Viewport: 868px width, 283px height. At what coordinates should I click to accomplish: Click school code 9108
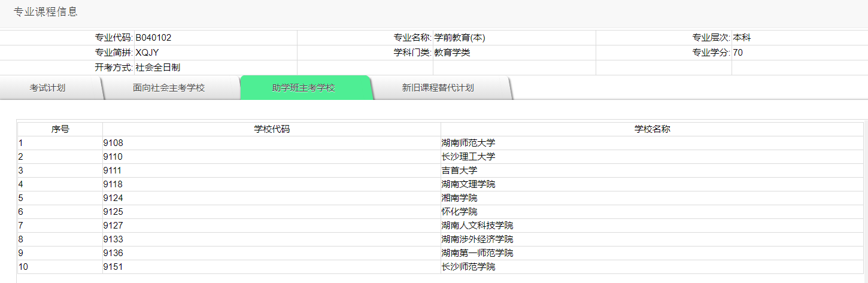[x=113, y=143]
